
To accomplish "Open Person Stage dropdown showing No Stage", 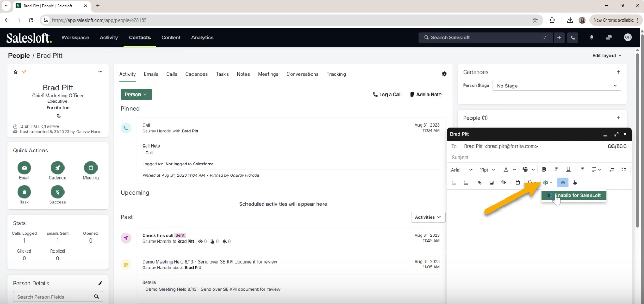I will click(556, 86).
